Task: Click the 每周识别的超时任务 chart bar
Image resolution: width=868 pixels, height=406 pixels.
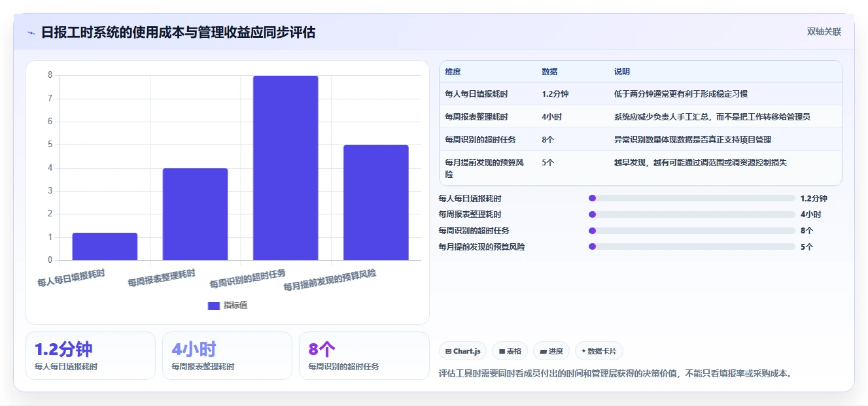Action: point(285,168)
